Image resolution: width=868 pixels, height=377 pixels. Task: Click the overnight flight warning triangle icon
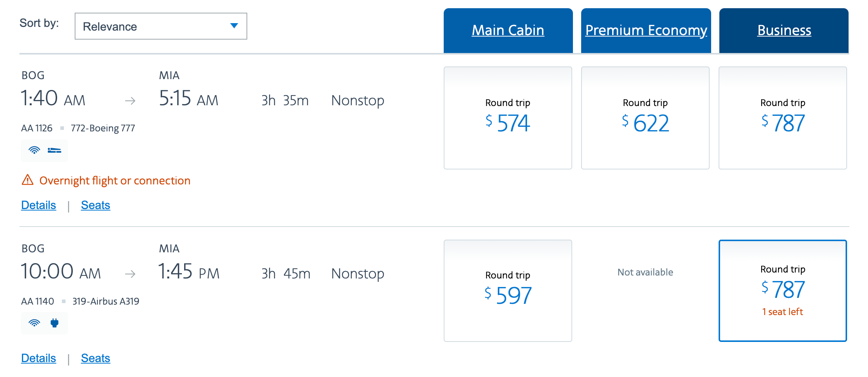(x=28, y=180)
